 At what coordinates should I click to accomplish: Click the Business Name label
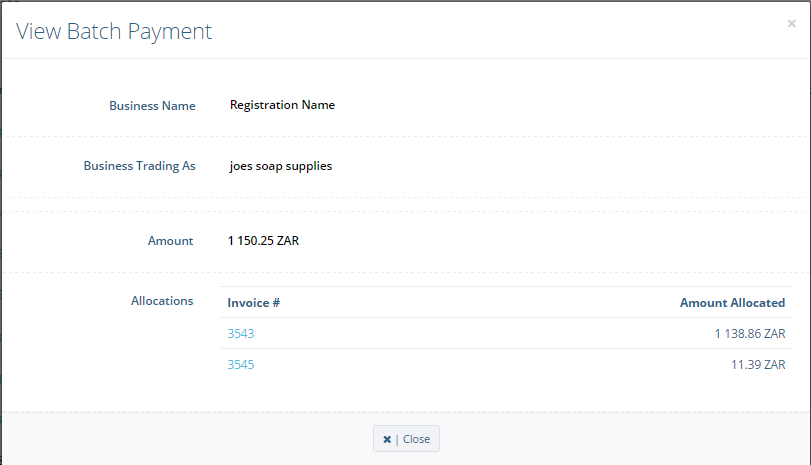tap(152, 106)
